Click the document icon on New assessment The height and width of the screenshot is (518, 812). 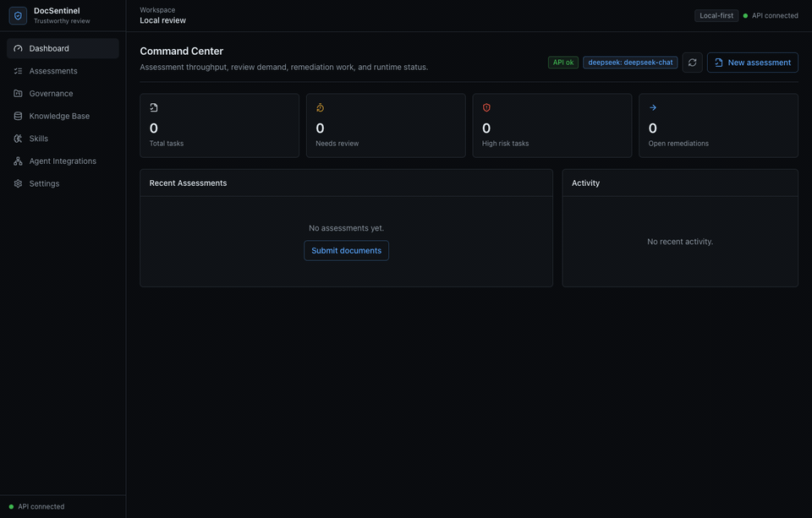(x=719, y=63)
